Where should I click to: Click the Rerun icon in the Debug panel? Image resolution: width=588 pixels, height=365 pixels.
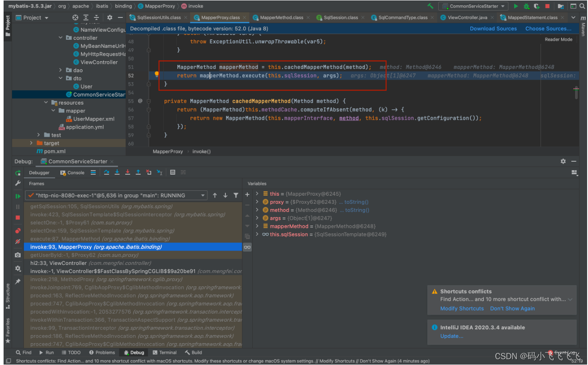coord(18,173)
